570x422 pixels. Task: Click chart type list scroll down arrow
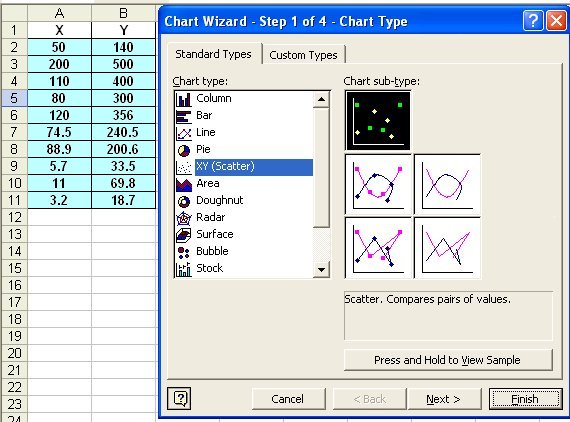click(x=321, y=269)
